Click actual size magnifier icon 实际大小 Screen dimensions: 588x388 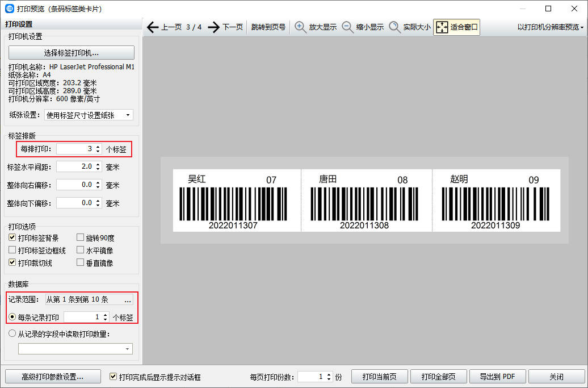click(394, 27)
